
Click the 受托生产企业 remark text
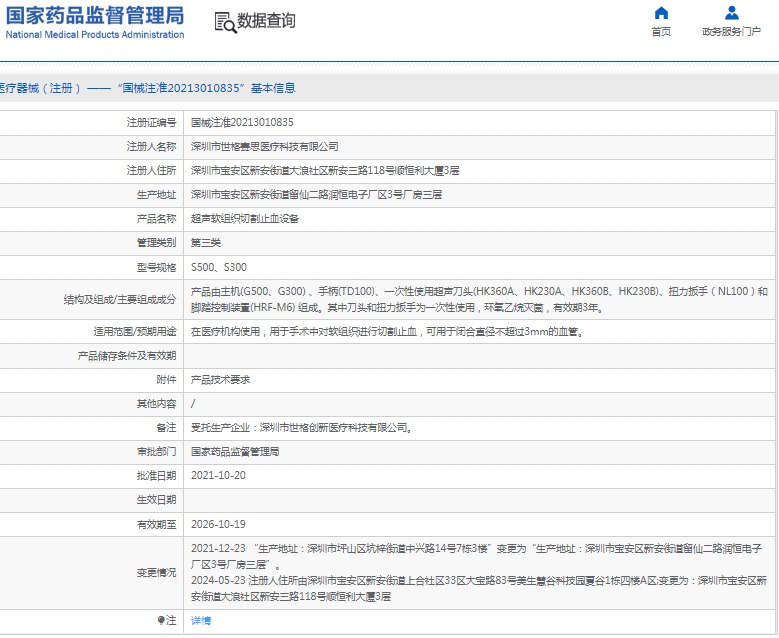[x=302, y=428]
